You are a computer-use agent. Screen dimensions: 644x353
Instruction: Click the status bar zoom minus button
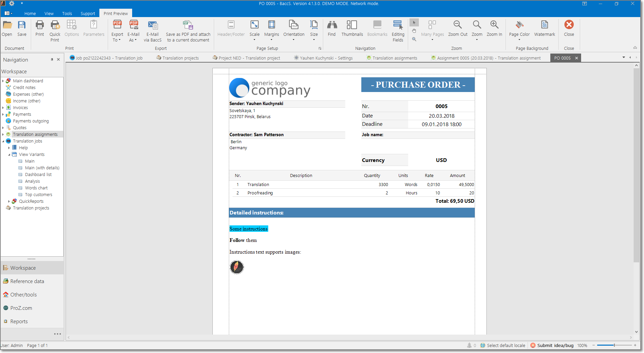click(594, 345)
